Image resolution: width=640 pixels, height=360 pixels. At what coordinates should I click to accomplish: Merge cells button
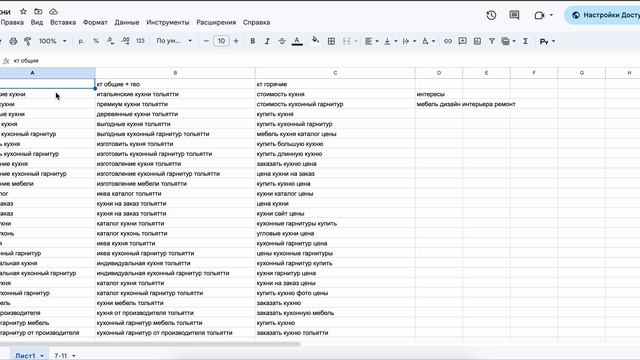click(x=347, y=41)
